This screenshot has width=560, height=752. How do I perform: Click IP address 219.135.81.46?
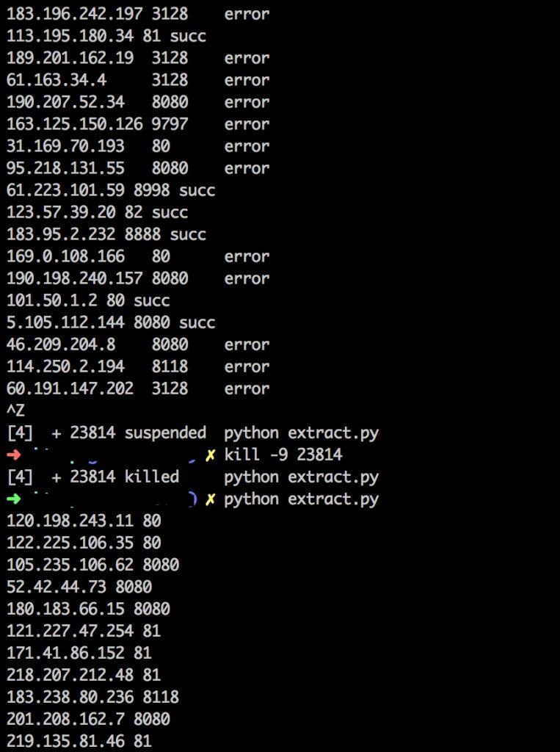coord(66,741)
